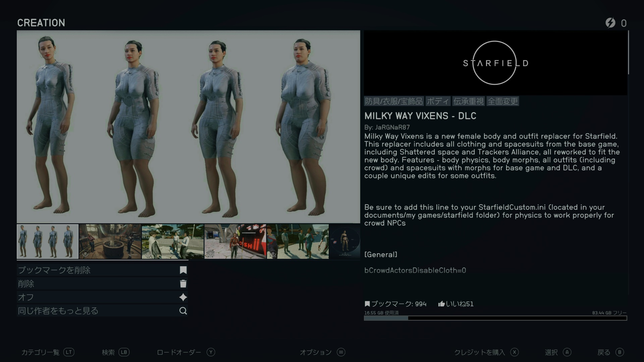
Task: Open the second screenshot thumbnail
Action: pos(110,241)
